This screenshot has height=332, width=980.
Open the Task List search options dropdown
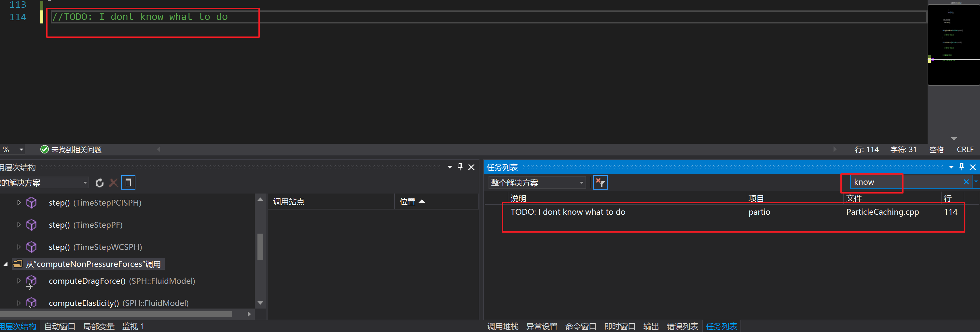coord(976,182)
